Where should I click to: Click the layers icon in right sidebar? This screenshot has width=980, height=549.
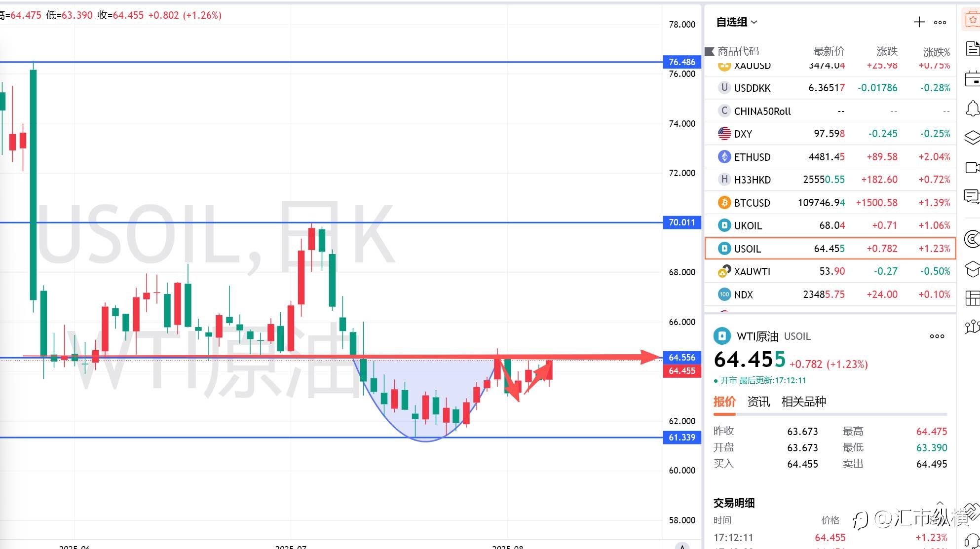coord(972,138)
